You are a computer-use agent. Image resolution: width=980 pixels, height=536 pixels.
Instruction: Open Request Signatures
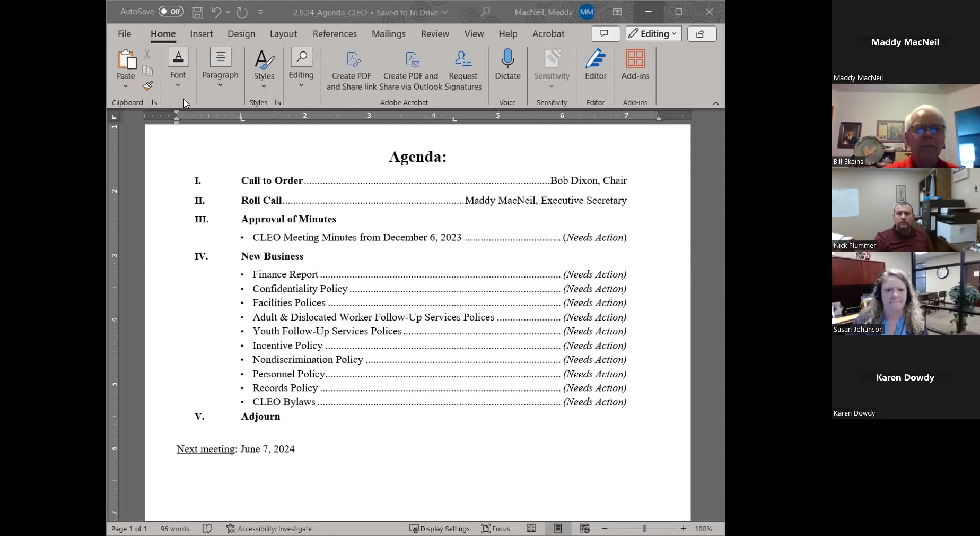[462, 66]
